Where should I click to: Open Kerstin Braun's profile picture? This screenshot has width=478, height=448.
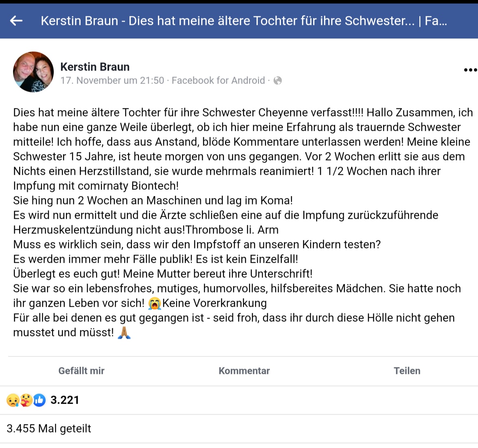33,72
